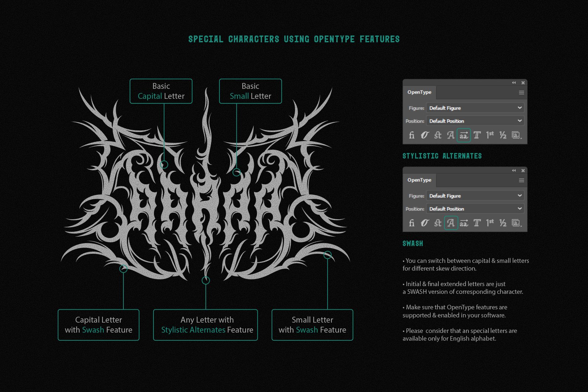Click 'Any Letter with Stylistic Alternates Feature' label
588x392 pixels.
point(205,325)
